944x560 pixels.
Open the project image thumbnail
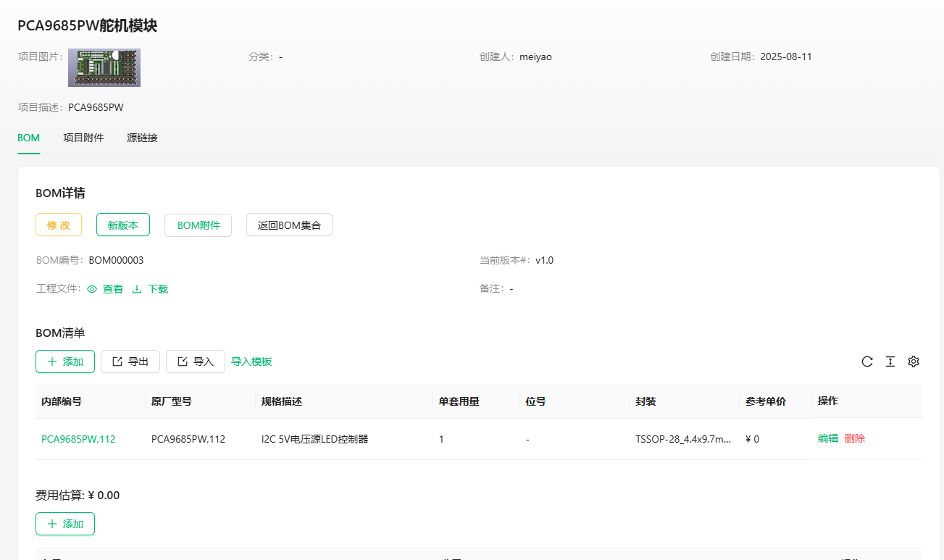click(104, 67)
